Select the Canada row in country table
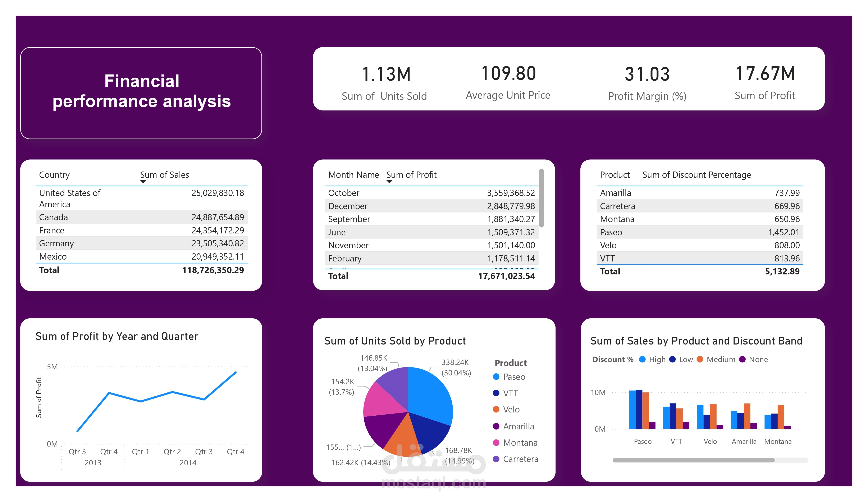The height and width of the screenshot is (502, 868). 142,217
